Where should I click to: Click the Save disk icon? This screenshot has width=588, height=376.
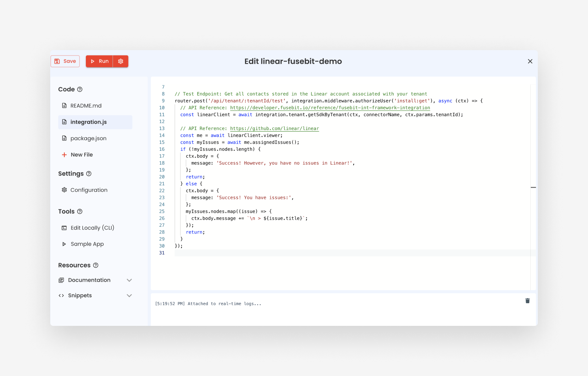(x=57, y=61)
